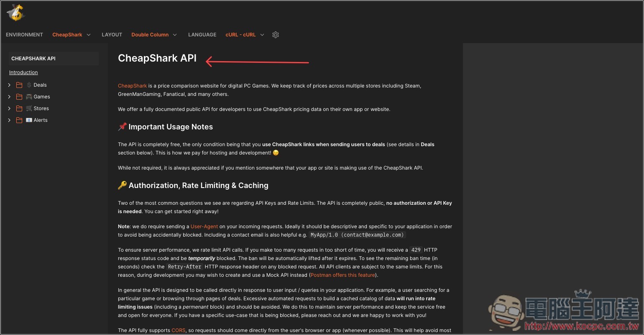Click the Deals folder icon
Image resolution: width=644 pixels, height=335 pixels.
(19, 85)
